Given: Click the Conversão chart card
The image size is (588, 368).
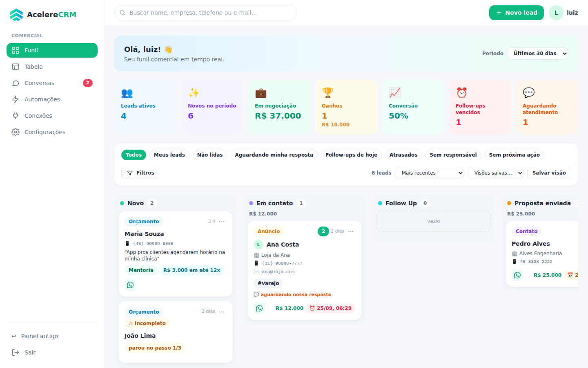Looking at the screenshot, I should pyautogui.click(x=413, y=107).
